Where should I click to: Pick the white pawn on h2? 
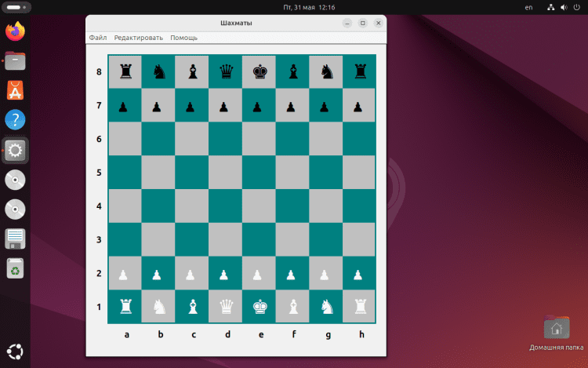pyautogui.click(x=358, y=275)
